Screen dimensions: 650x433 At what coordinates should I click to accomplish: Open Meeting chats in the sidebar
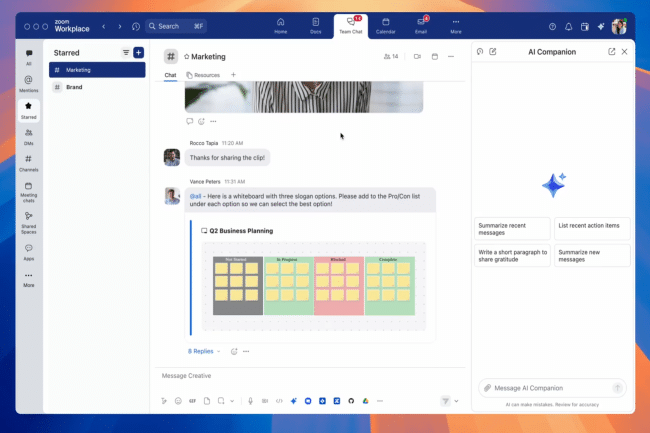[29, 192]
